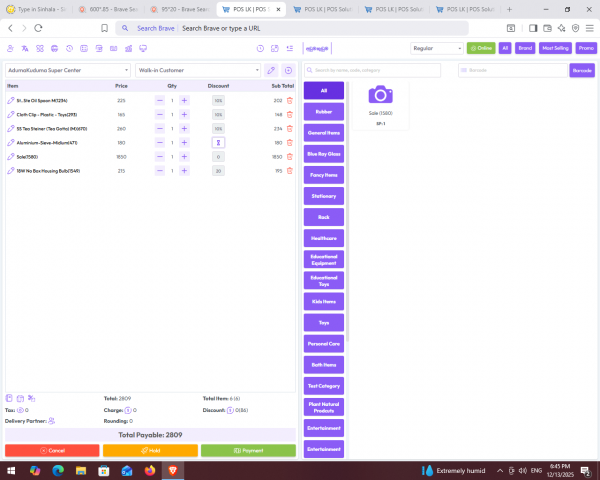Toggle the Brave sidebar panel icon
The image size is (600, 480).
[533, 28]
